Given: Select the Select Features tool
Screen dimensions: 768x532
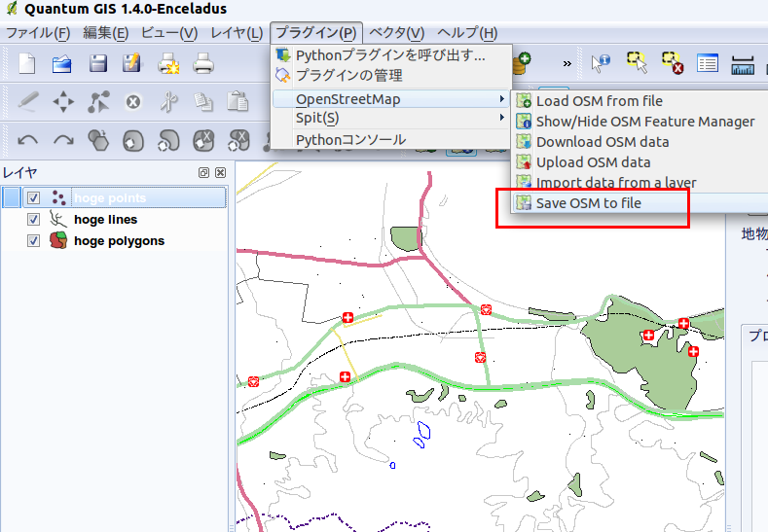Looking at the screenshot, I should (x=637, y=62).
